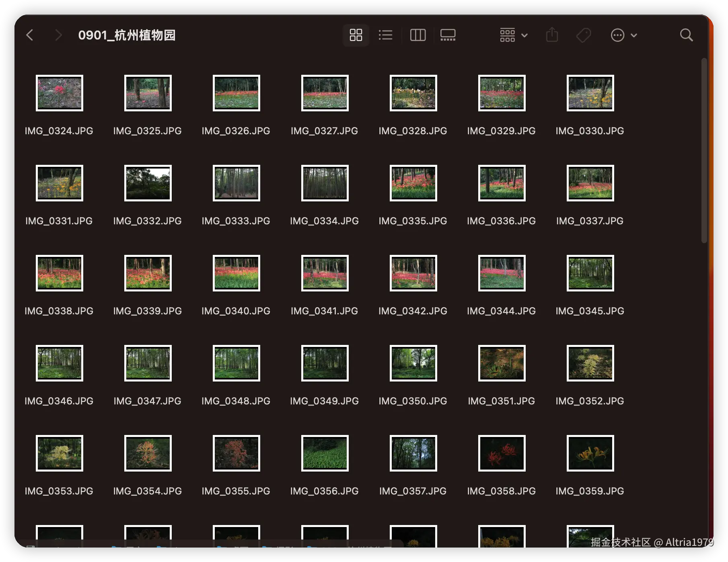Click file name IMG_0353.JPG

59,491
